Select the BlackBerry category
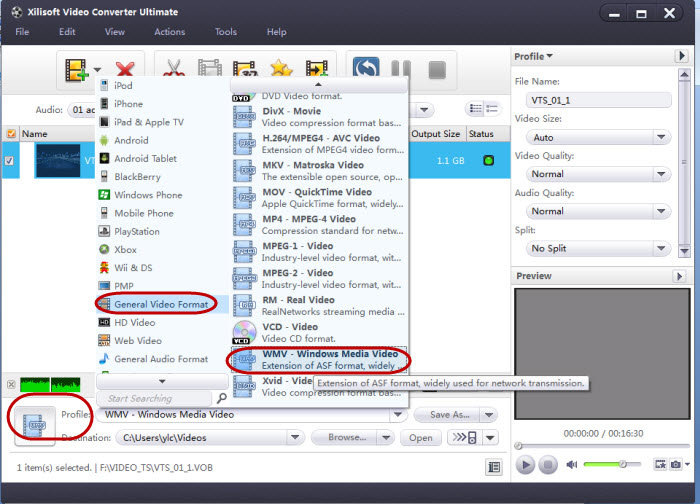The image size is (700, 504). pyautogui.click(x=162, y=177)
